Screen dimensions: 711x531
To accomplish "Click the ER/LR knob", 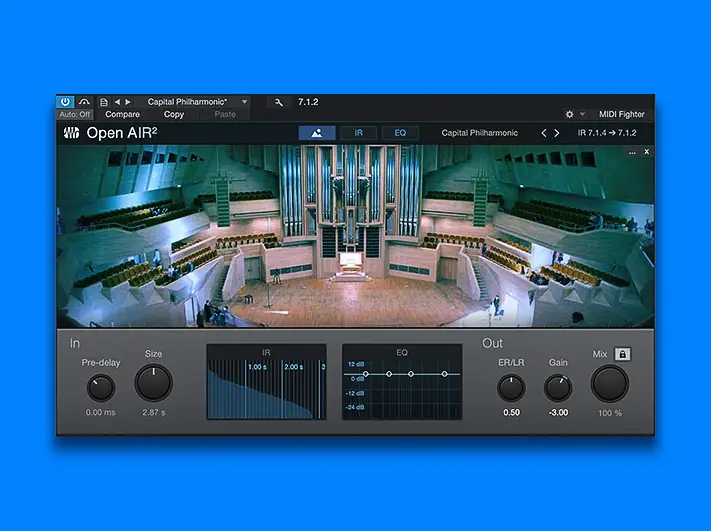I will pyautogui.click(x=511, y=388).
